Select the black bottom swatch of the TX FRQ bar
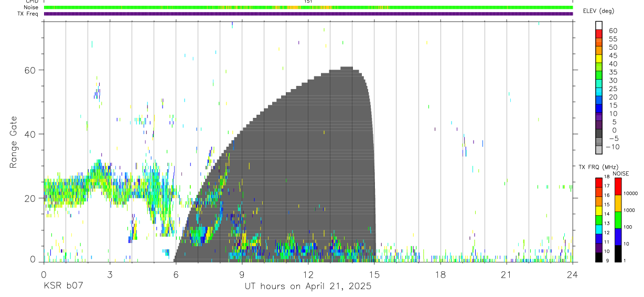Screen dimensions: 644x297 tap(599, 257)
